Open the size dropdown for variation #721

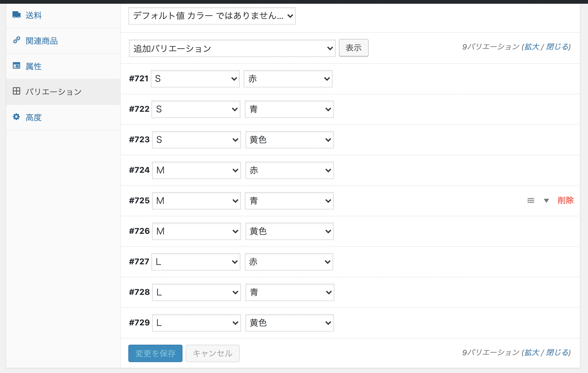[195, 79]
